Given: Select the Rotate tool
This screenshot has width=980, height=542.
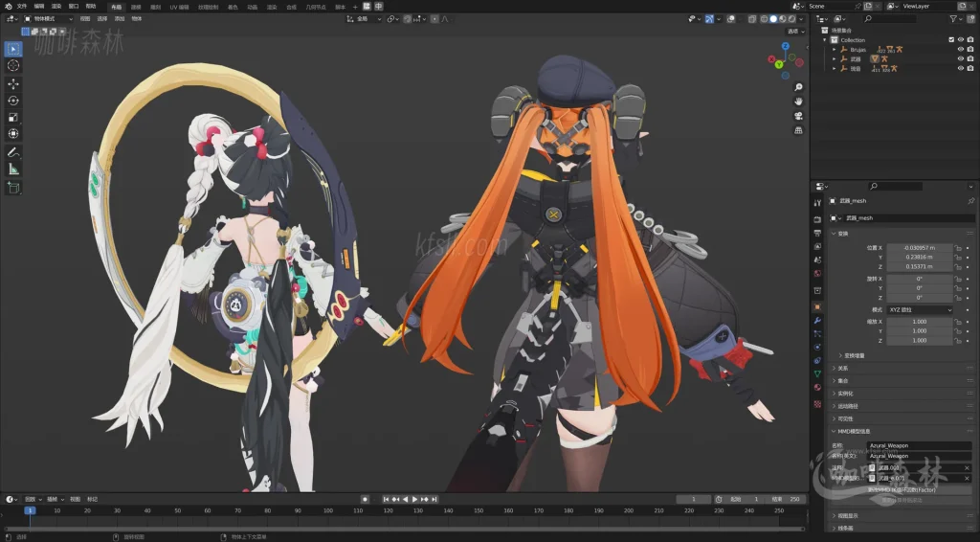Looking at the screenshot, I should pyautogui.click(x=13, y=101).
